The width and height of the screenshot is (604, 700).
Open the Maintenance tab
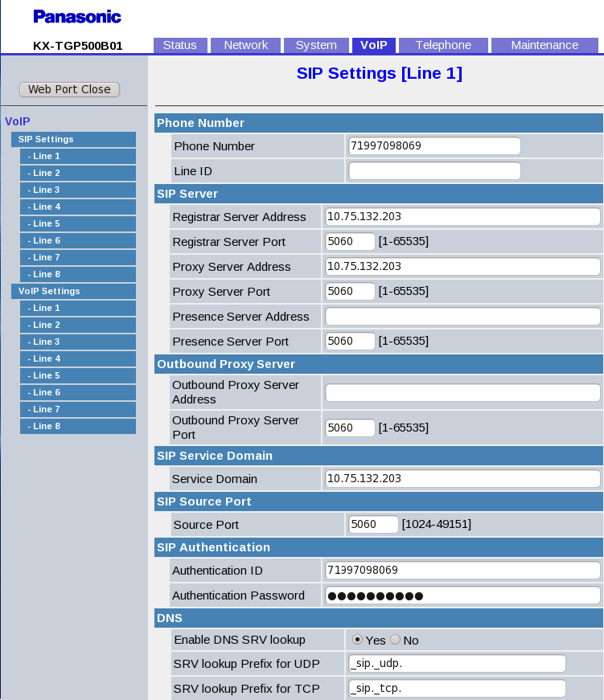click(544, 45)
